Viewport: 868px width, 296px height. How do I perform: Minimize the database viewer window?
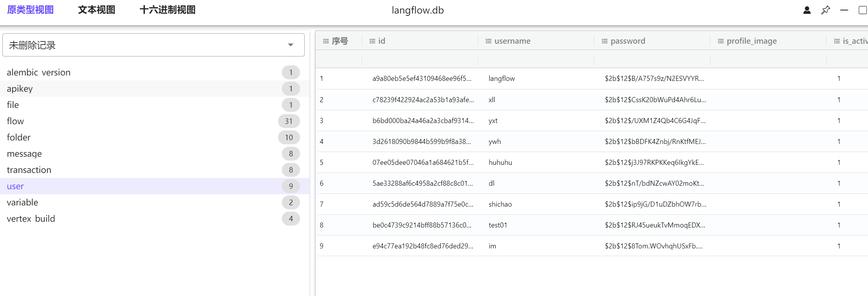[x=844, y=10]
